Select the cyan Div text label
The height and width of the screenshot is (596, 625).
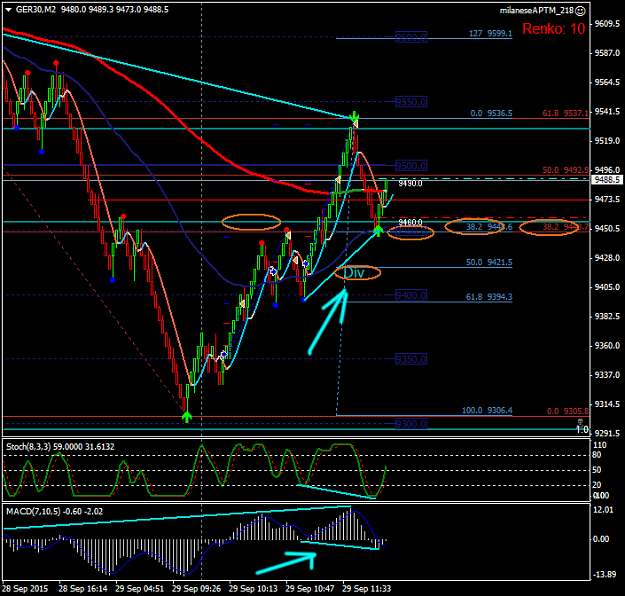point(354,273)
